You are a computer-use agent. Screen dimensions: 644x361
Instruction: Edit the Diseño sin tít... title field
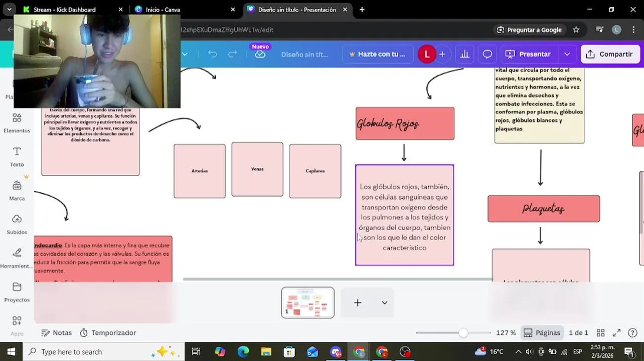[x=304, y=54]
